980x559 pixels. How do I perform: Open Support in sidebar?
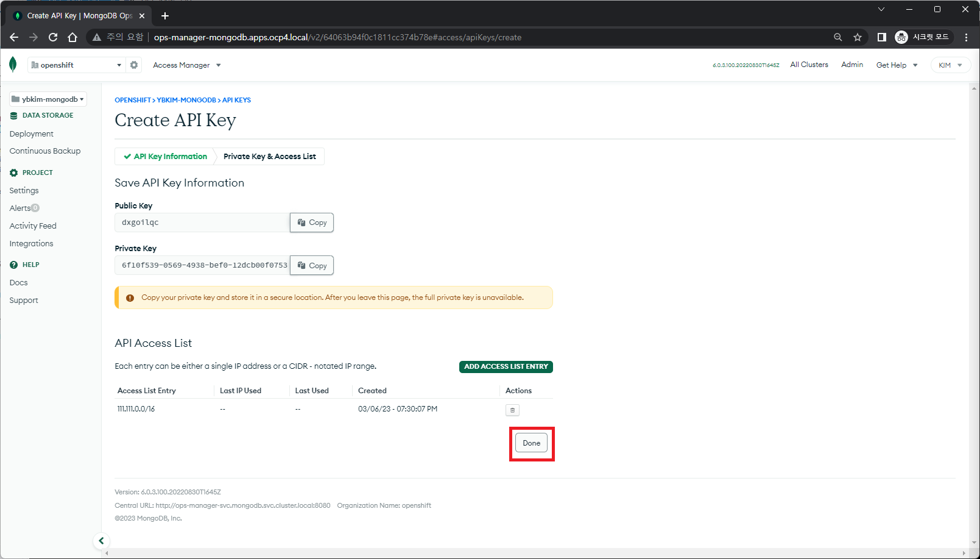coord(24,301)
